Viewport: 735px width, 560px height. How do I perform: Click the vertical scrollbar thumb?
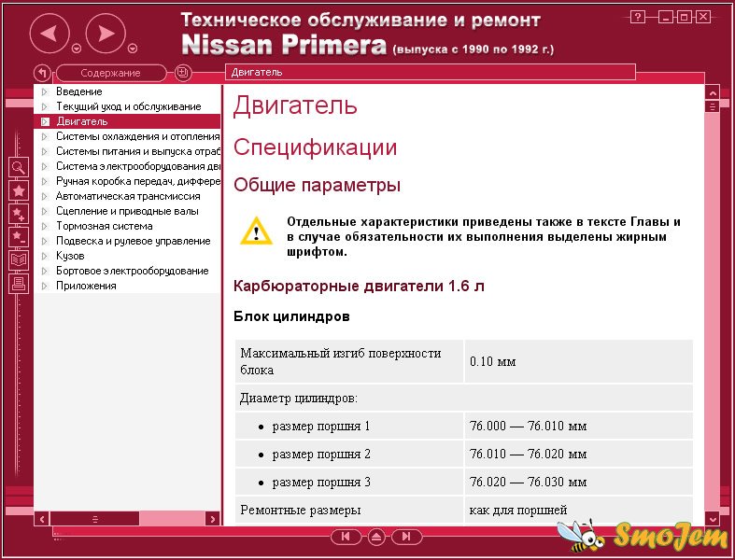click(x=712, y=106)
